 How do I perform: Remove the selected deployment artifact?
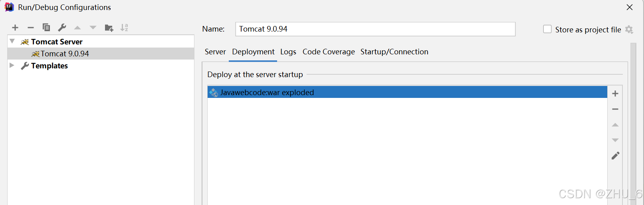click(x=615, y=109)
